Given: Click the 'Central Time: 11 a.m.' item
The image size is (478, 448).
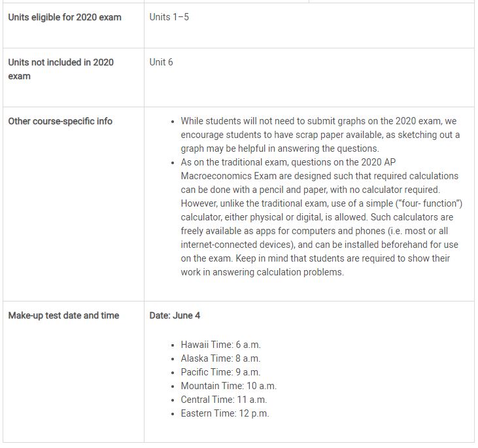Looking at the screenshot, I should pos(224,400).
